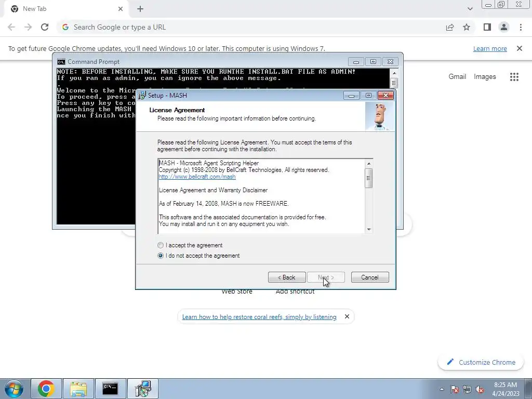Bookmark this tab with the star
The height and width of the screenshot is (399, 532).
click(x=467, y=27)
